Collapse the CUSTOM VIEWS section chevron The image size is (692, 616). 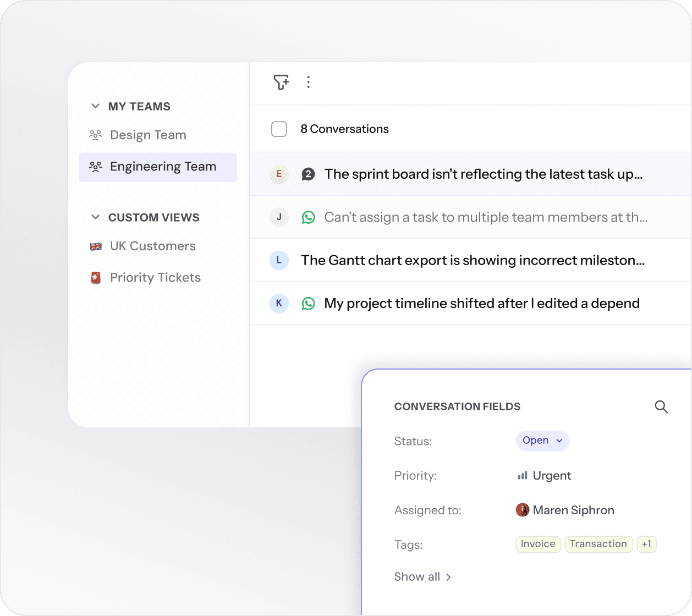(95, 217)
